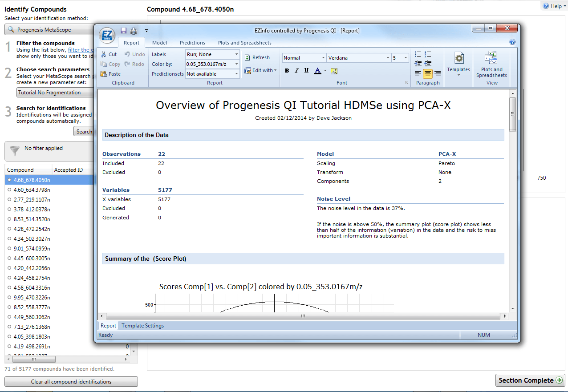Screen dimensions: 568x392
Task: Open font color picker with letter A
Action: click(317, 70)
